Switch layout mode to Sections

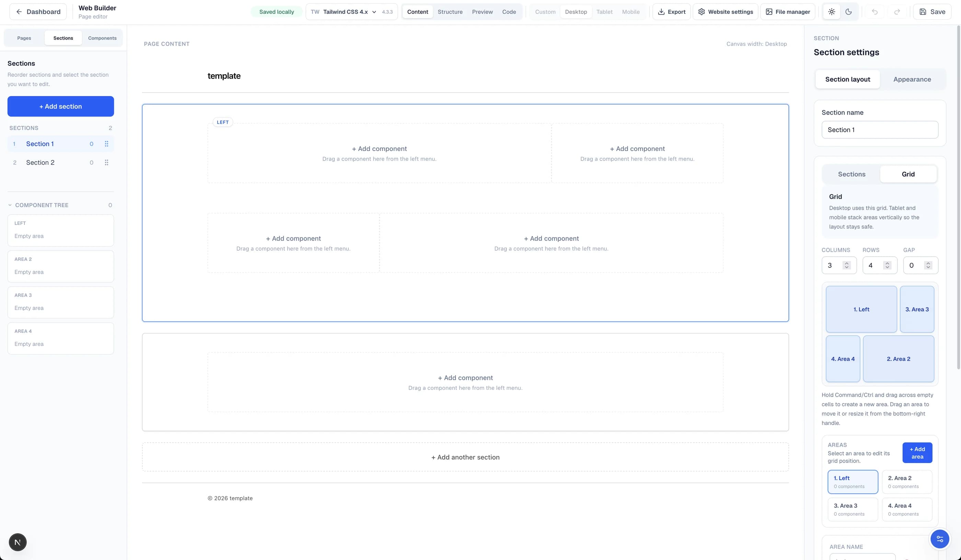click(852, 174)
